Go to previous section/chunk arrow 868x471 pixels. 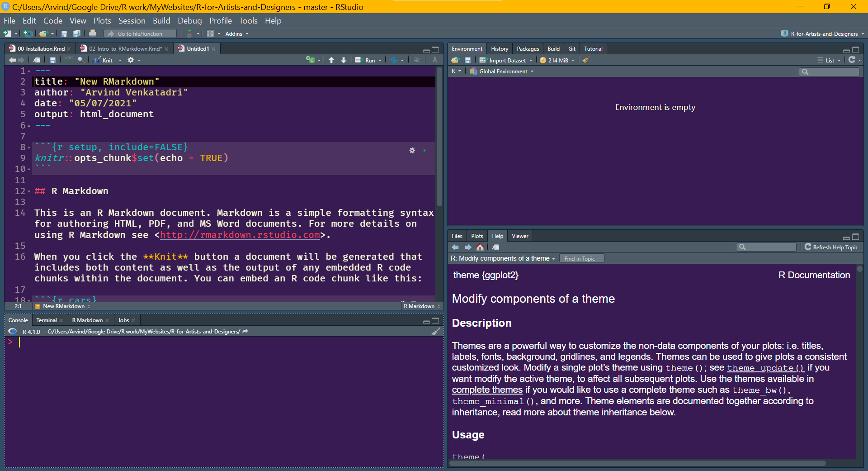[x=331, y=60]
